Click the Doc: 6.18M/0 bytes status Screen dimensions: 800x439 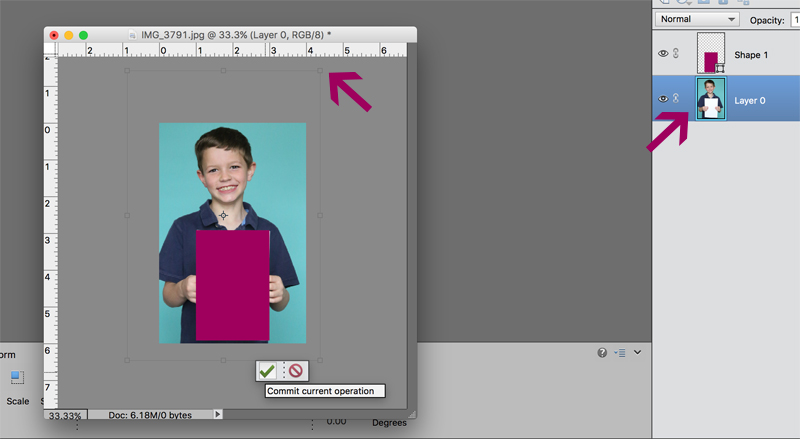[150, 415]
